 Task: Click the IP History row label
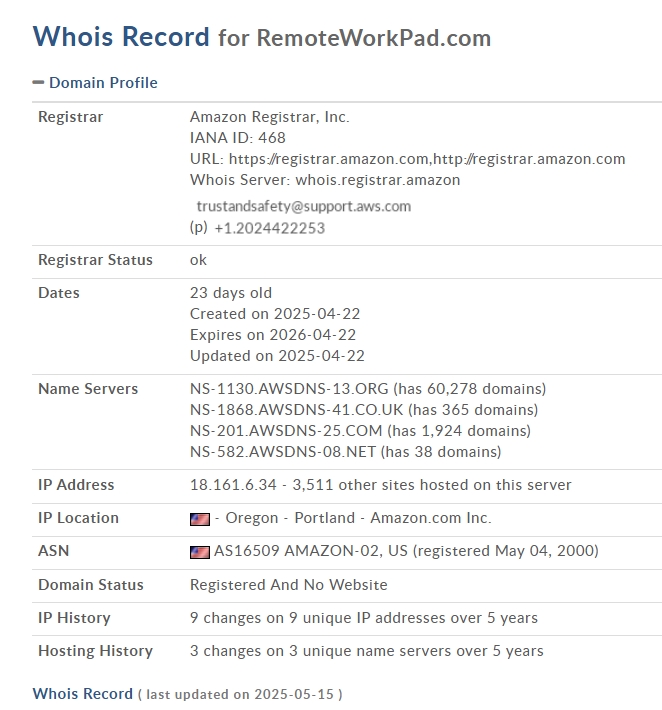[74, 618]
